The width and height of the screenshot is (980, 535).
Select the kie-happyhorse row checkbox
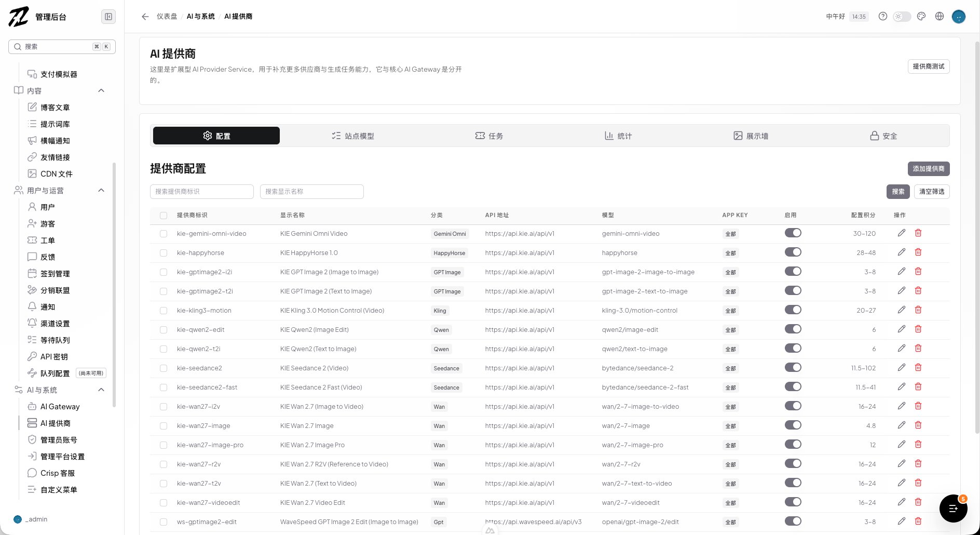coord(164,253)
